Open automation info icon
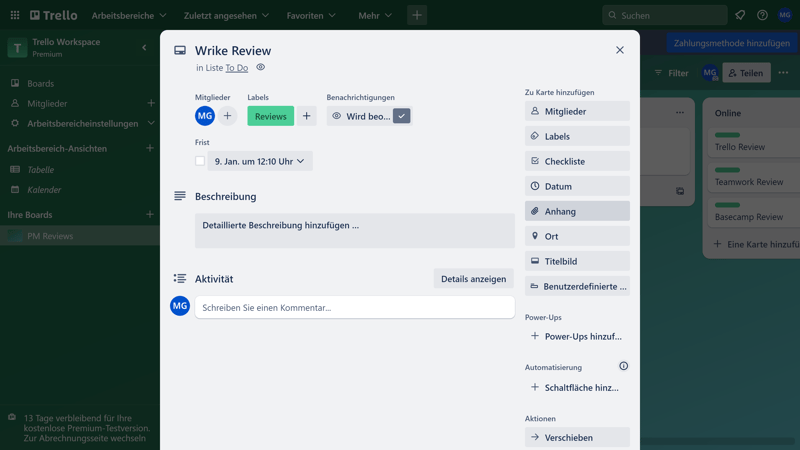 [x=623, y=366]
